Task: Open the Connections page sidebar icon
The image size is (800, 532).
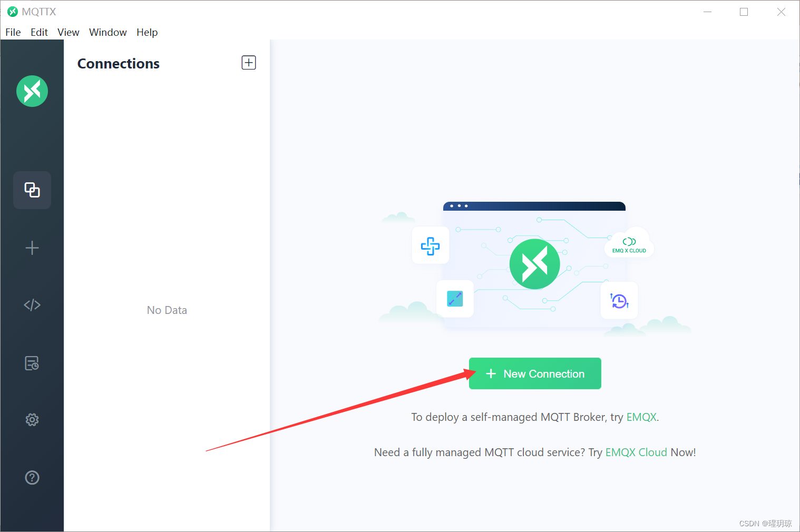Action: (x=32, y=190)
